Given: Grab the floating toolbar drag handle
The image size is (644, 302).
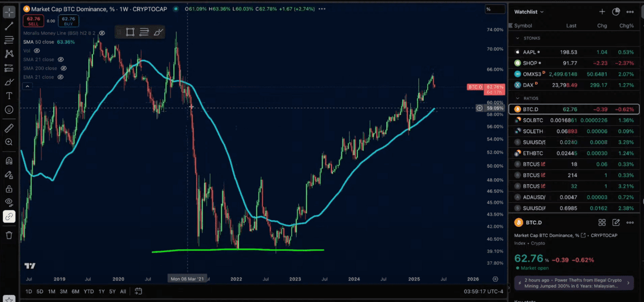Looking at the screenshot, I should click(x=119, y=32).
